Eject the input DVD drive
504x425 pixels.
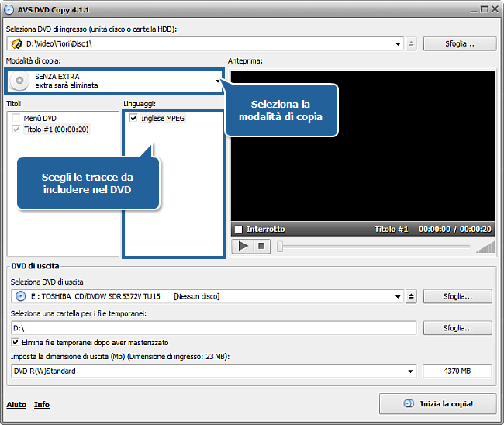click(411, 43)
